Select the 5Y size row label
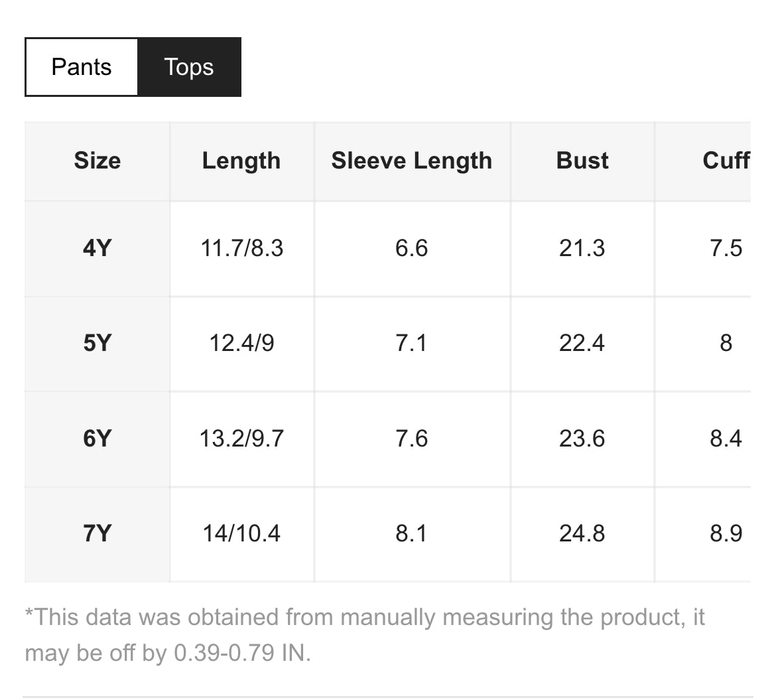Screen dimensions: 776x700 pyautogui.click(x=97, y=343)
